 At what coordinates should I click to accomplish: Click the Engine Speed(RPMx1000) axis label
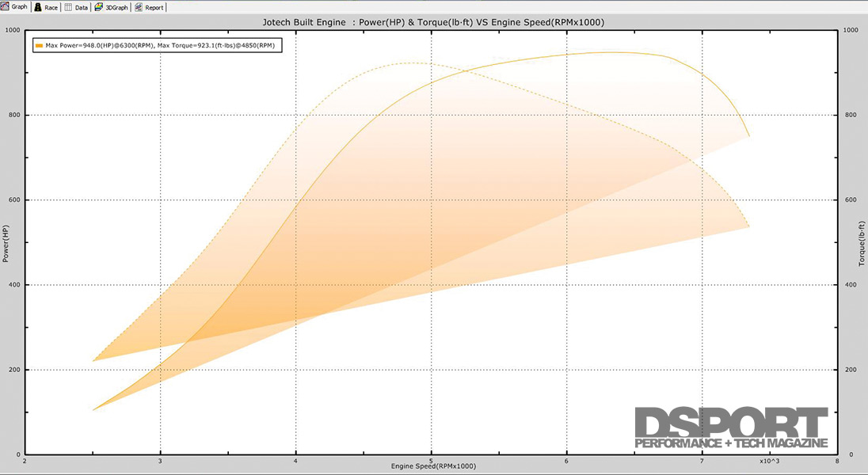(x=433, y=466)
